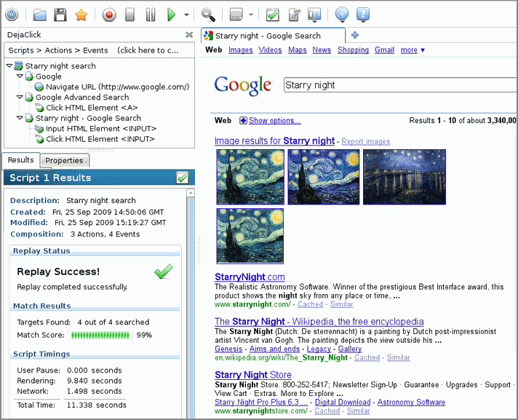This screenshot has height=420, width=518.
Task: Click the magnifying glass icon in toolbar
Action: tap(208, 14)
